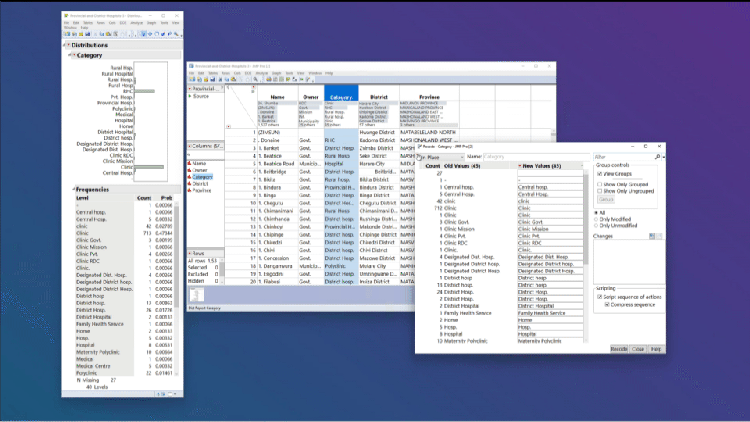The width and height of the screenshot is (750, 422).
Task: Open the In Place dropdown in Recode
Action: point(440,157)
